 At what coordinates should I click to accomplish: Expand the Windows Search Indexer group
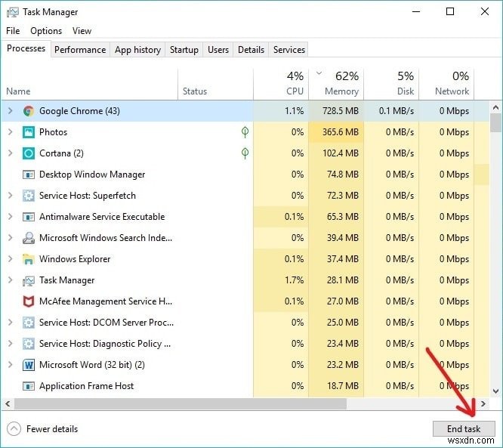[x=11, y=238]
